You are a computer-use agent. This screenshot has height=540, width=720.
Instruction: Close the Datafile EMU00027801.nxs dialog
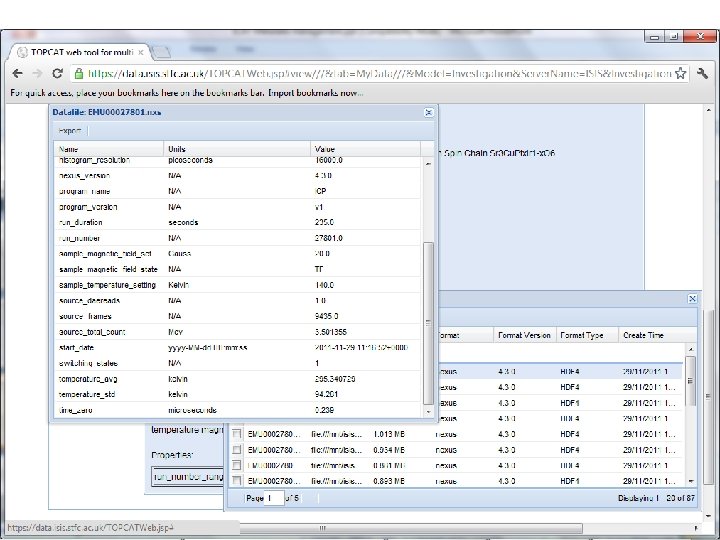click(x=429, y=113)
